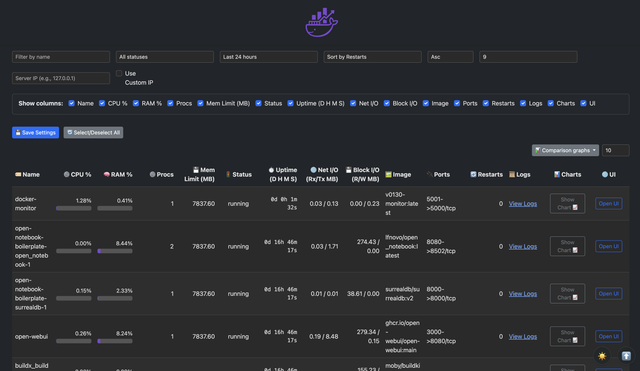Click RAM usage bar for open_notebook-1

click(115, 251)
